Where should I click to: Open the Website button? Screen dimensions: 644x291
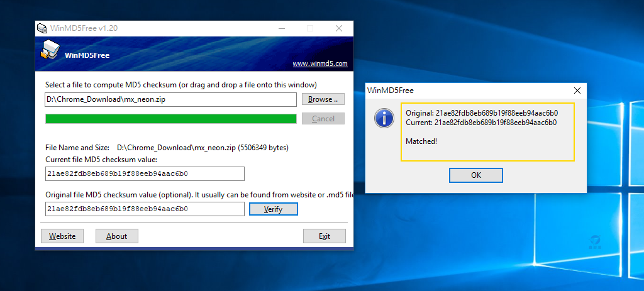[x=62, y=236]
